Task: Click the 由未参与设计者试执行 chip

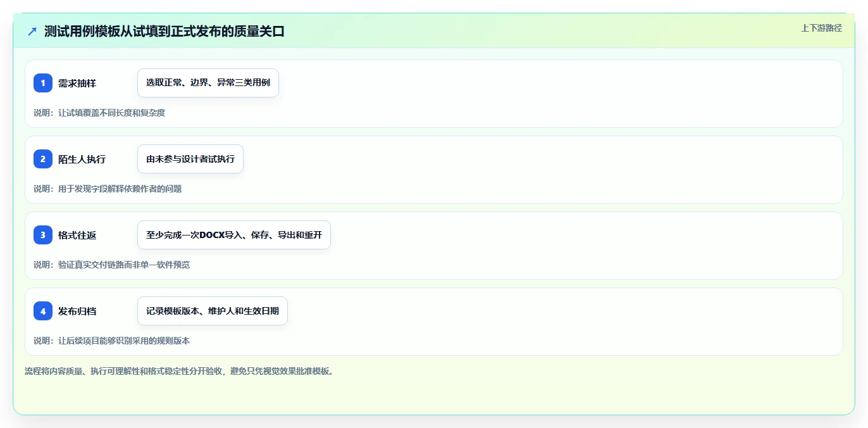Action: (x=190, y=159)
